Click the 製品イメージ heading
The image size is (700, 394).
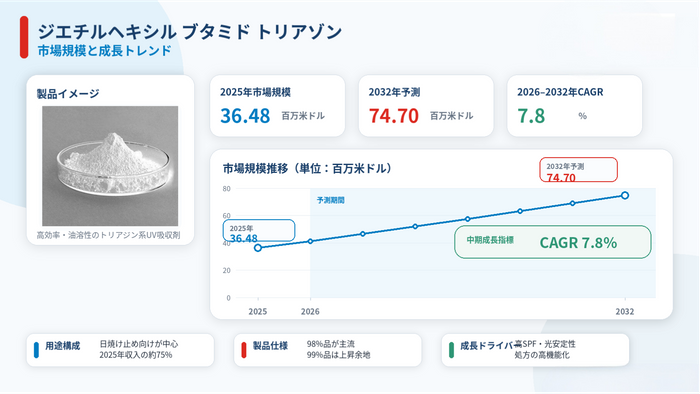click(x=68, y=94)
